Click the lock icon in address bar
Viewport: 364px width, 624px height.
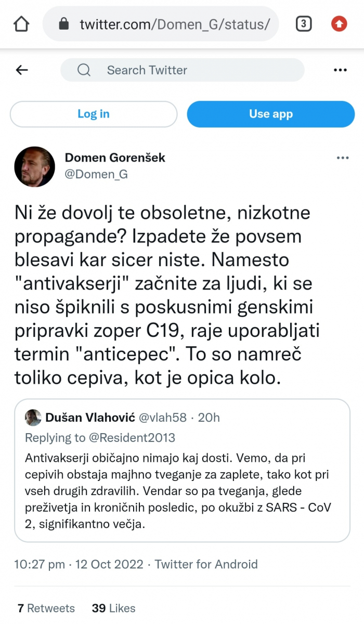click(x=64, y=24)
